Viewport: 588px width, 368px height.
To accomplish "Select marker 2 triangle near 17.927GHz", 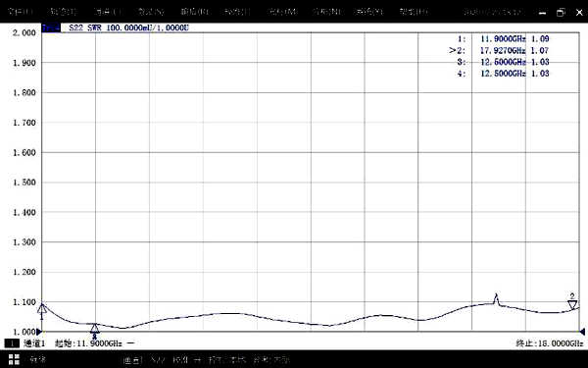I will tap(572, 304).
